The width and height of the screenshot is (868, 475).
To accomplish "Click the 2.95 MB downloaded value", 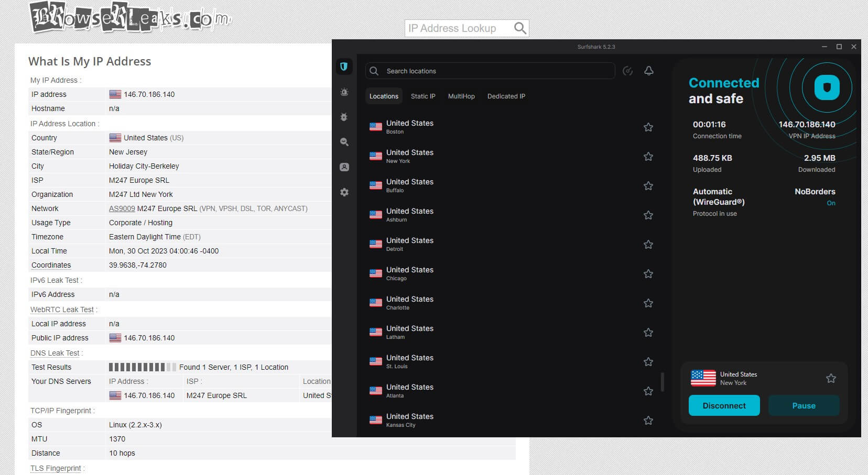I will [x=820, y=158].
